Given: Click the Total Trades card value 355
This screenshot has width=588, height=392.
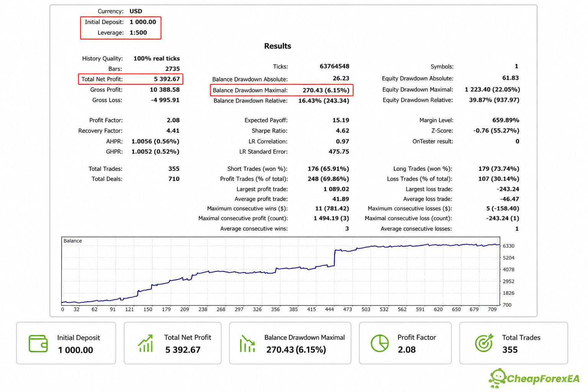Looking at the screenshot, I should [510, 350].
